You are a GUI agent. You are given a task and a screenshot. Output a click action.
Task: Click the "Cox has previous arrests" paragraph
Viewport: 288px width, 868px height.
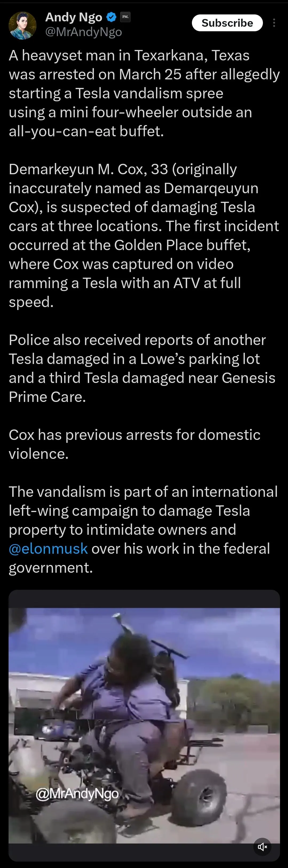[135, 444]
